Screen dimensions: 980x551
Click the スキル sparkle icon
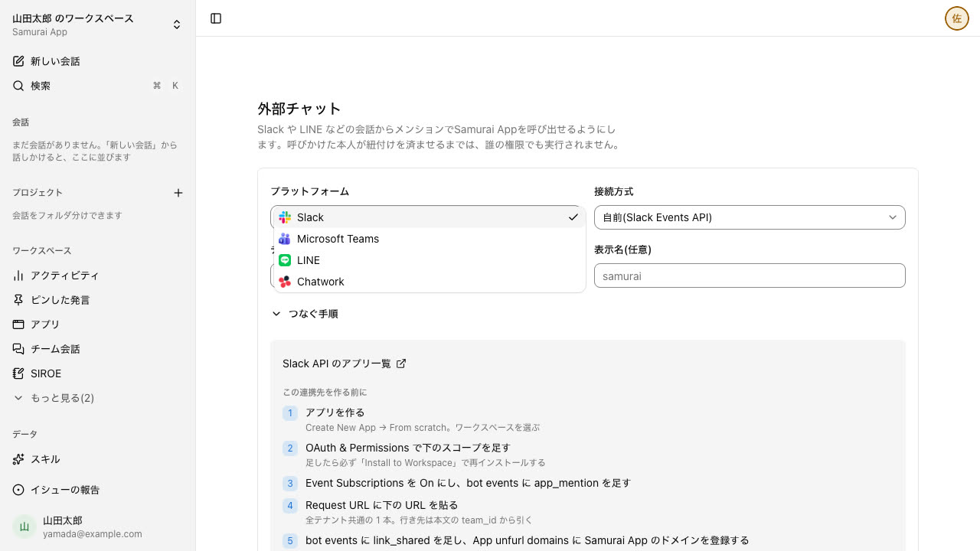tap(18, 459)
